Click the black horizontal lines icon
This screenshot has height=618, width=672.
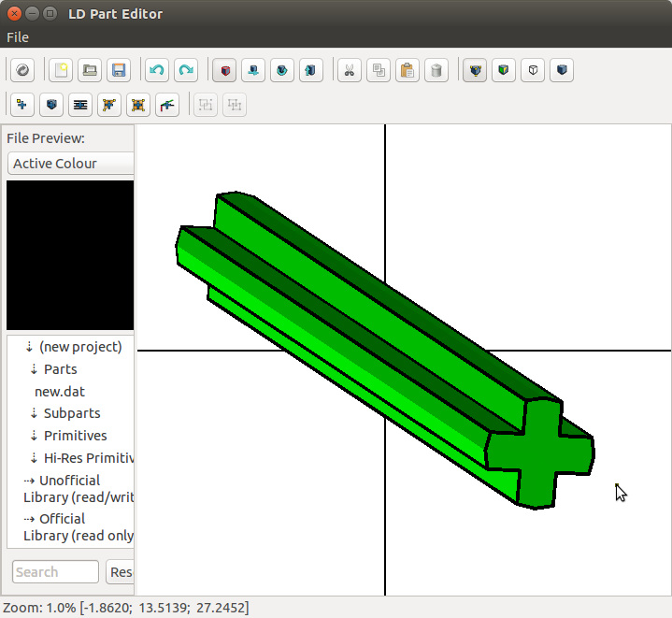(x=80, y=105)
